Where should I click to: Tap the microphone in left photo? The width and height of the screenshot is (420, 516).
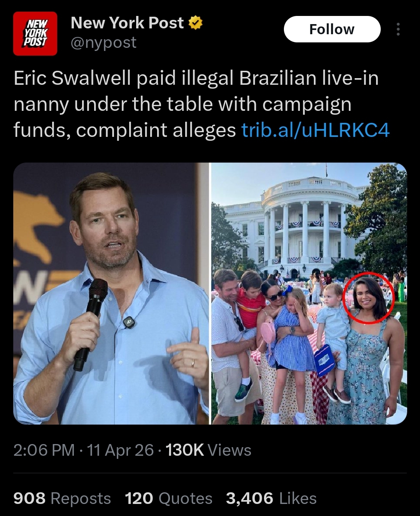pyautogui.click(x=91, y=324)
